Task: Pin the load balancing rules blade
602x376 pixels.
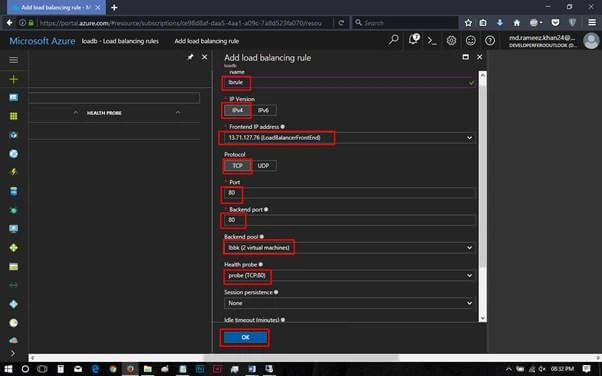Action: coord(190,57)
